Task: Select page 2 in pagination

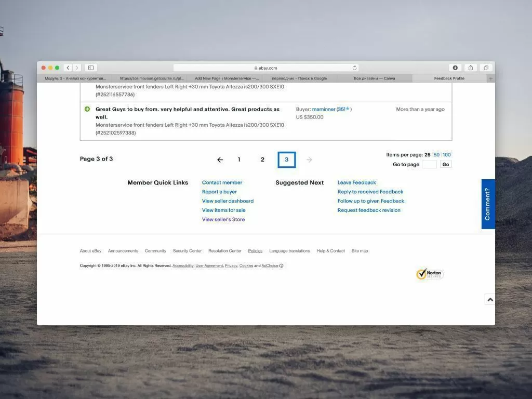Action: point(262,160)
